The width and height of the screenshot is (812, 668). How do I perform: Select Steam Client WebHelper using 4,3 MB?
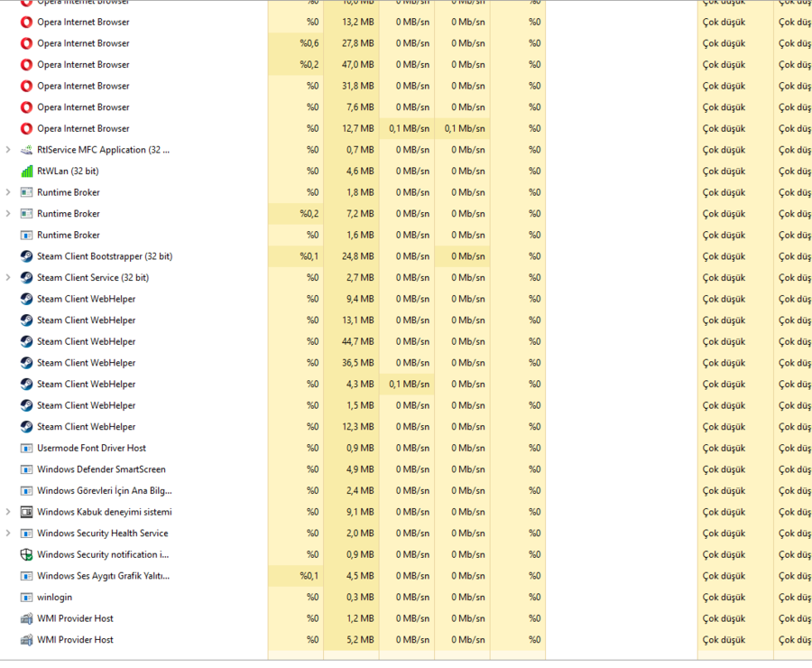[86, 384]
